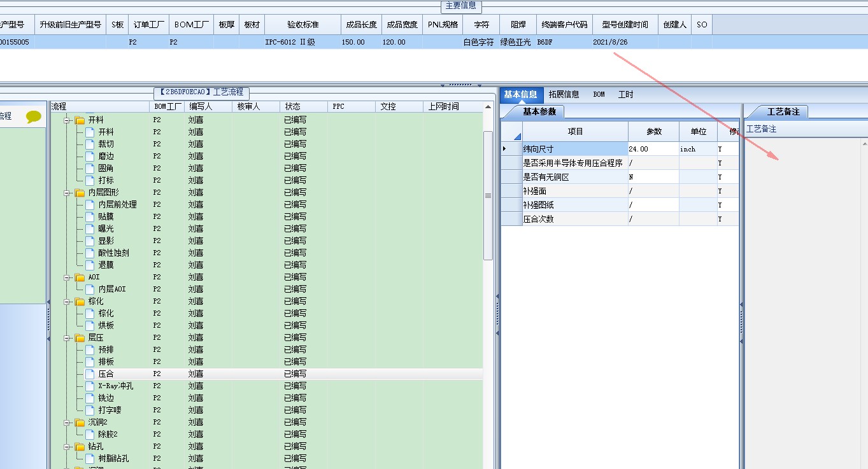Edit the 纬向尺寸 parameter value 24.00

click(x=653, y=149)
